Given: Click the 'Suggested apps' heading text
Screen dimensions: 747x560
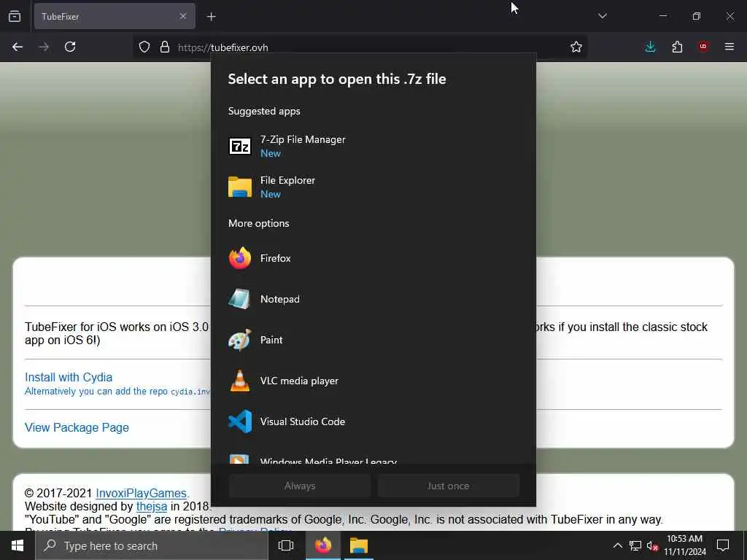Looking at the screenshot, I should 264,111.
